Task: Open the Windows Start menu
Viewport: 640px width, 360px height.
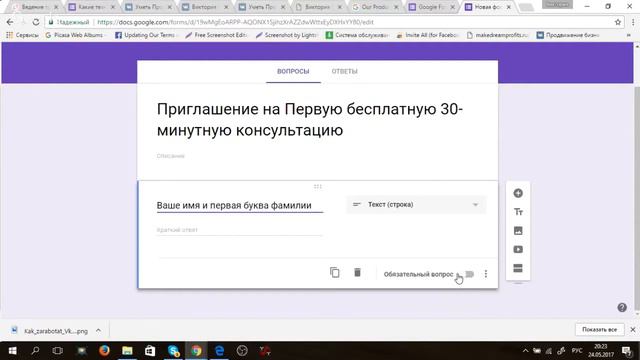Action: (x=12, y=351)
